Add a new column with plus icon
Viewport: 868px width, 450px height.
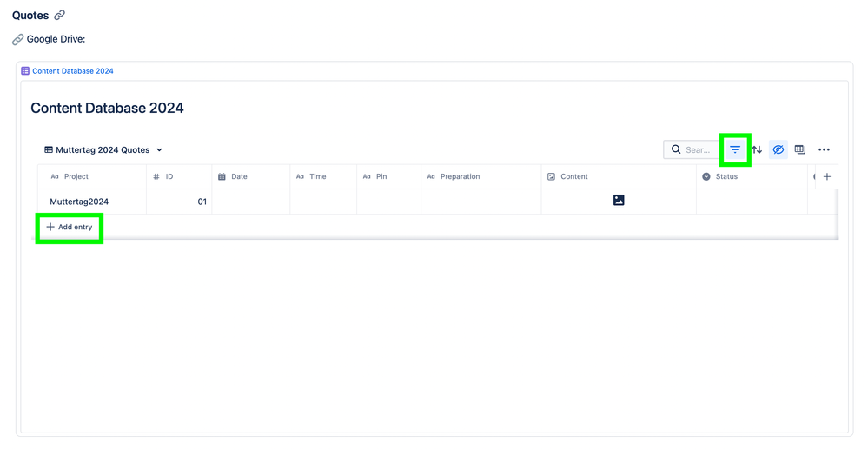click(827, 176)
